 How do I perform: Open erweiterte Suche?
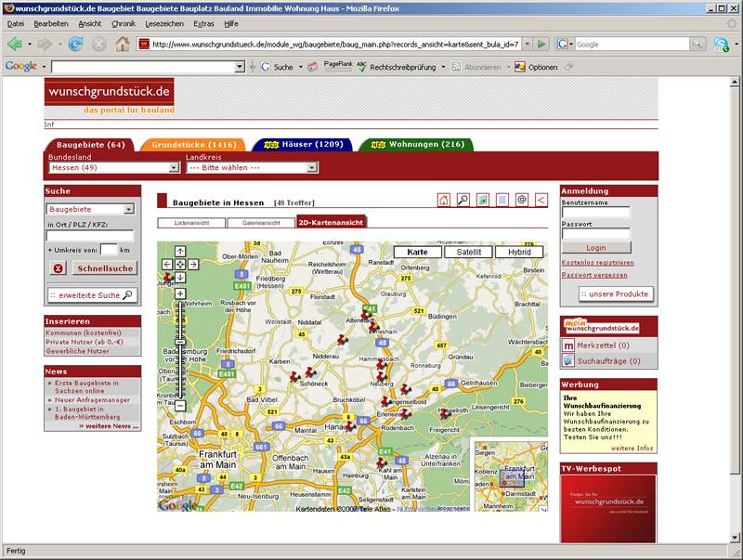point(93,295)
